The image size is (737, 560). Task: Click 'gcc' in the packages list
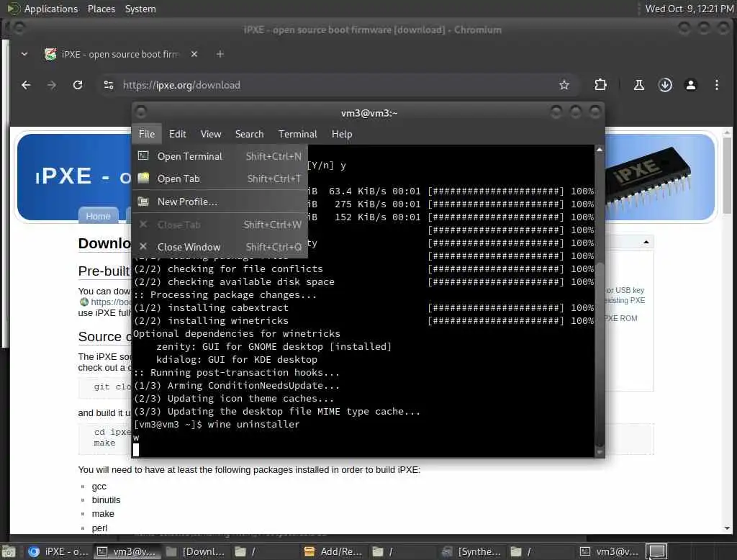tap(99, 486)
